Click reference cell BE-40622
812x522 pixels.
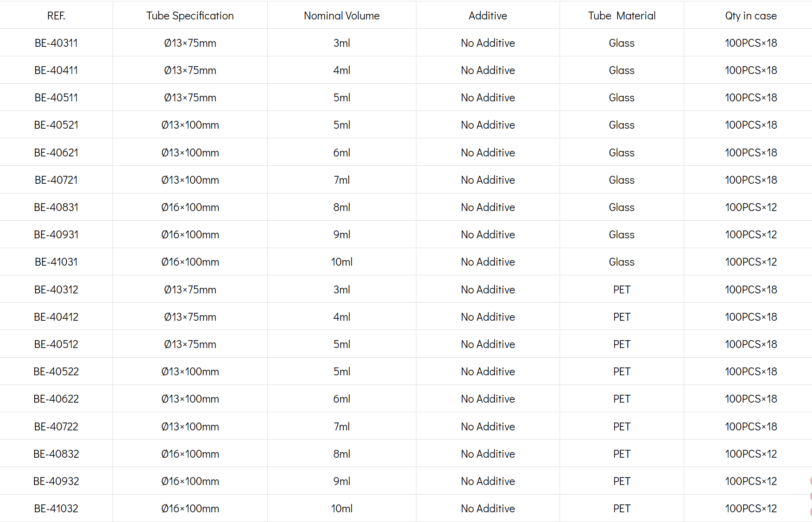(56, 399)
